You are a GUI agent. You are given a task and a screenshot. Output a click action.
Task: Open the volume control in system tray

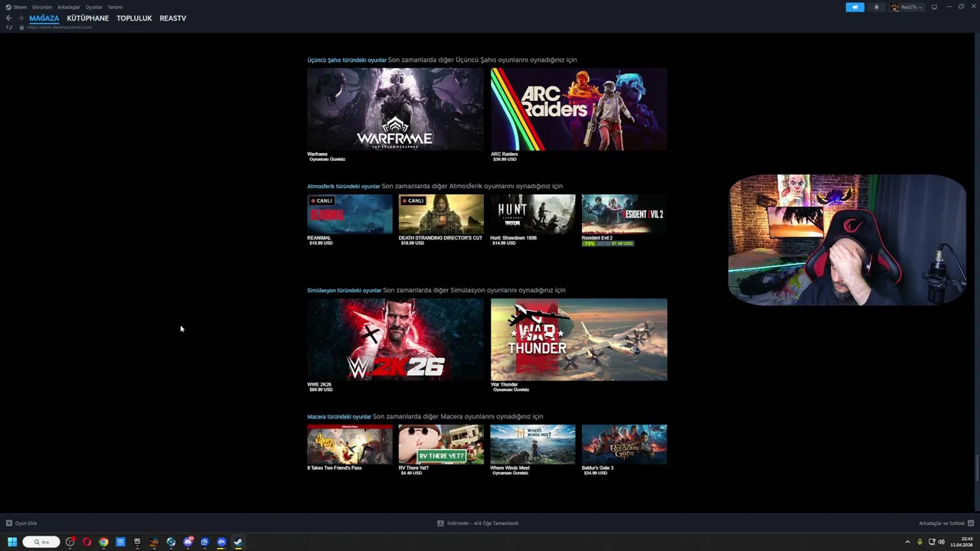click(x=941, y=542)
